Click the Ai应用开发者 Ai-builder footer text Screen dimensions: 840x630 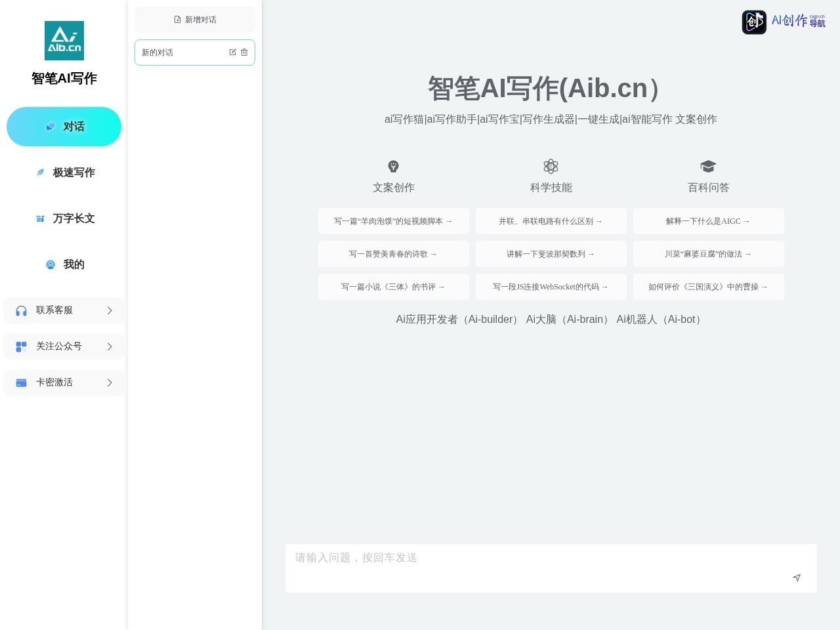459,320
